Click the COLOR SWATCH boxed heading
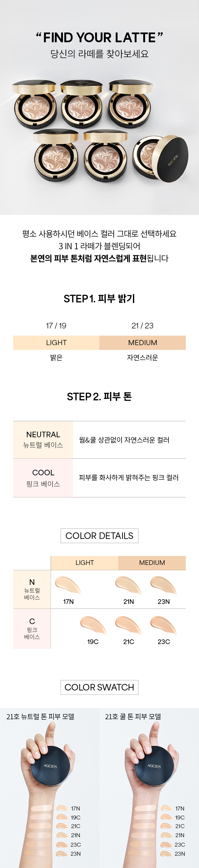The image size is (199, 868). pyautogui.click(x=99, y=687)
